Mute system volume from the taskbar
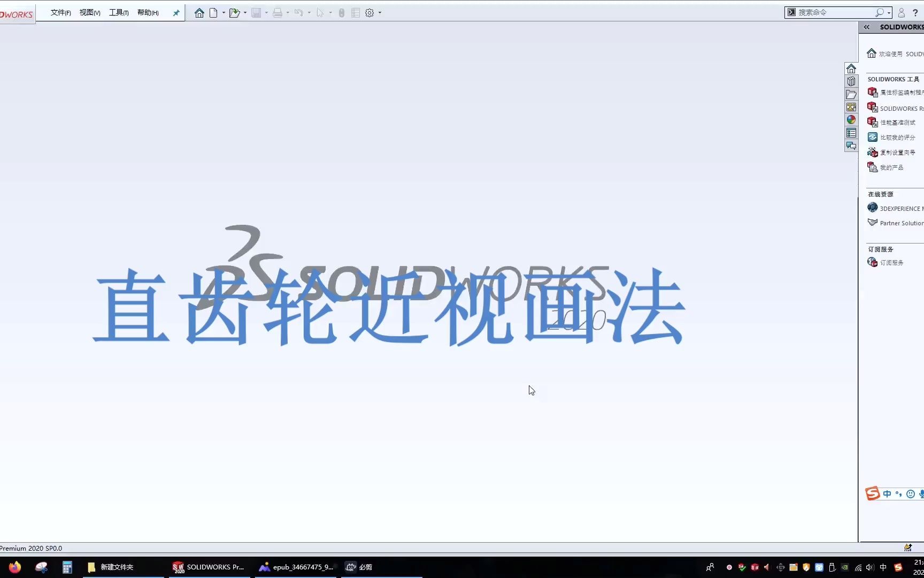This screenshot has height=578, width=924. (x=870, y=567)
